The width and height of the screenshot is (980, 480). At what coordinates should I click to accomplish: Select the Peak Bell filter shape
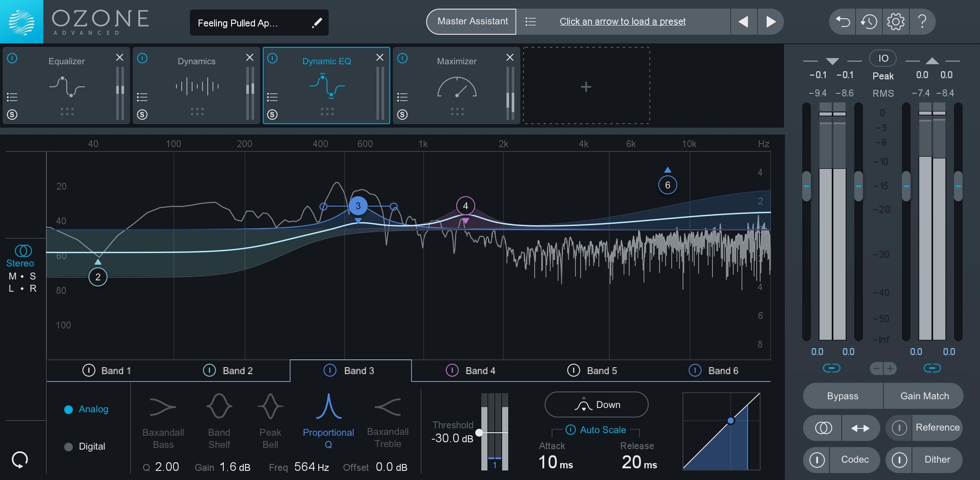click(x=270, y=406)
